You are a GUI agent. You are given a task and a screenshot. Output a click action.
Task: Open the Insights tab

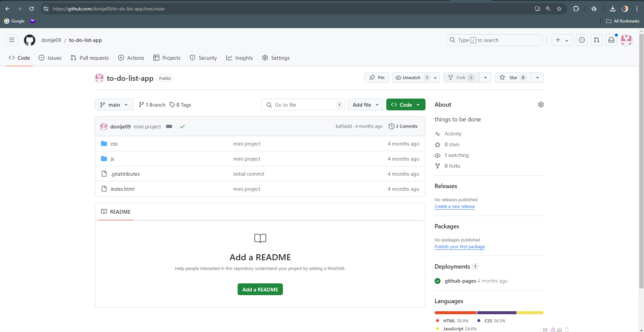click(x=240, y=58)
